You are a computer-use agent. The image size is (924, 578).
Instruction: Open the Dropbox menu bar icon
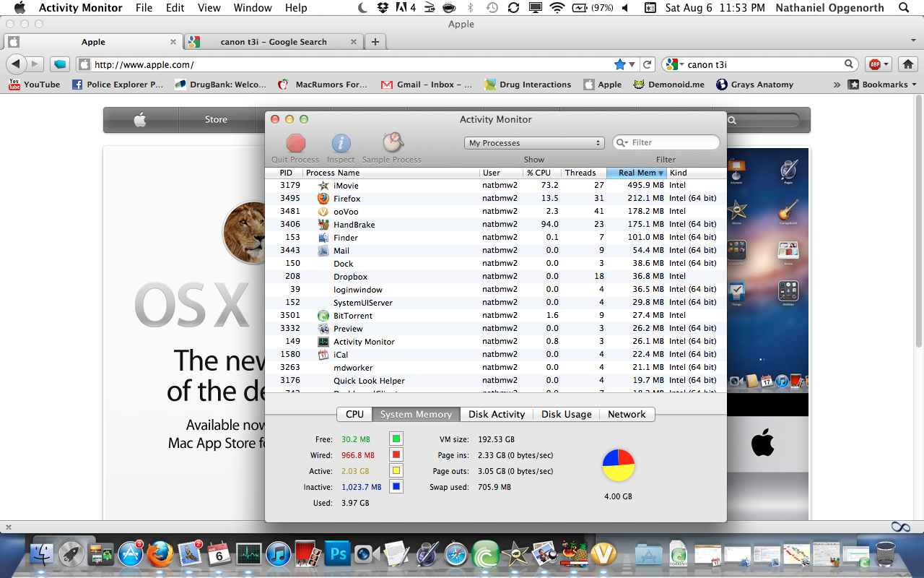point(383,8)
